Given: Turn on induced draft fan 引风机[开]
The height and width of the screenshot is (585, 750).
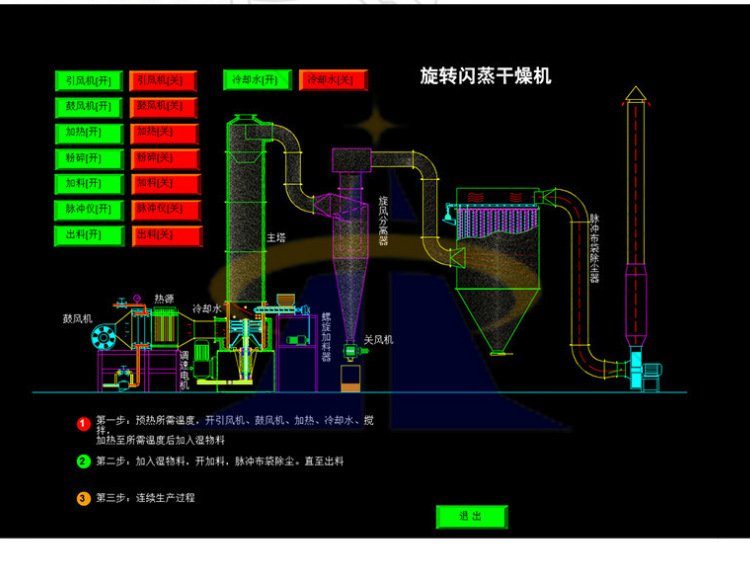Looking at the screenshot, I should 89,80.
